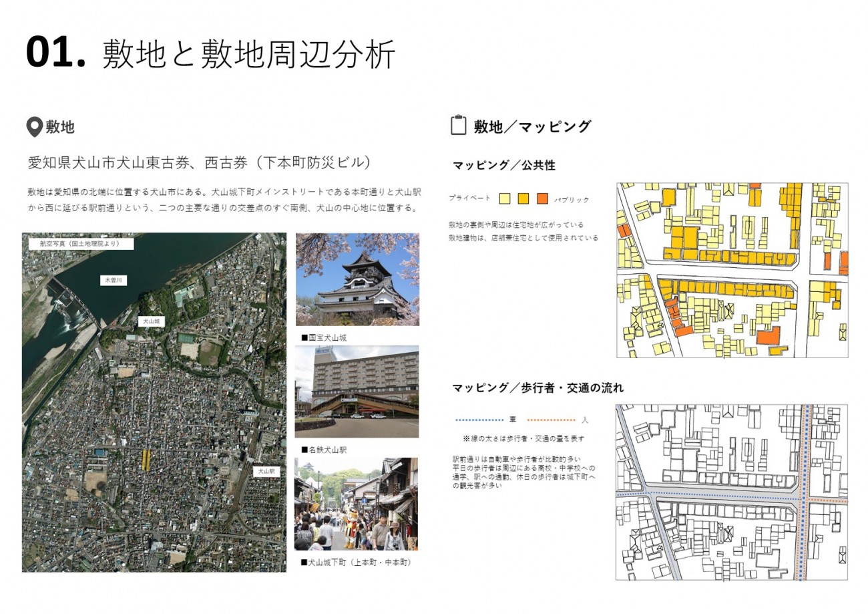Select the orange public legend swatch
This screenshot has height=614, width=868.
tap(542, 198)
